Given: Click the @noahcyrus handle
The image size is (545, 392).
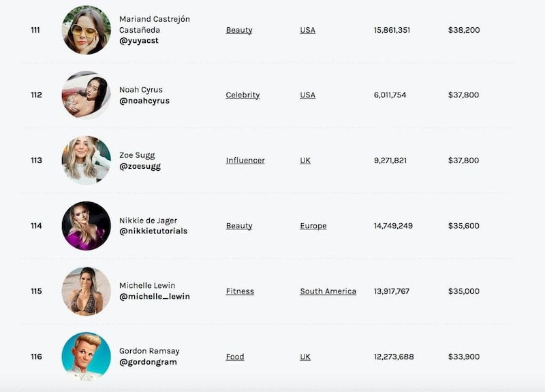Looking at the screenshot, I should click(144, 101).
